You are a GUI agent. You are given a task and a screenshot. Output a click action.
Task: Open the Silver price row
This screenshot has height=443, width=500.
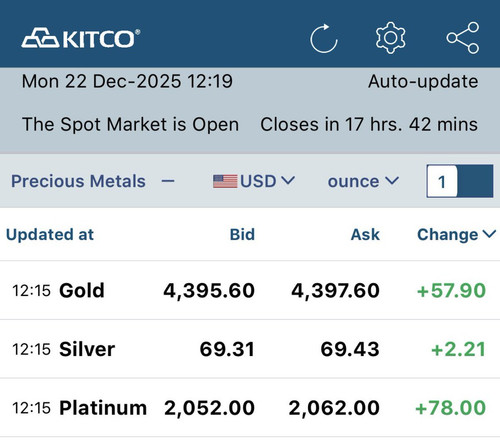pos(250,349)
